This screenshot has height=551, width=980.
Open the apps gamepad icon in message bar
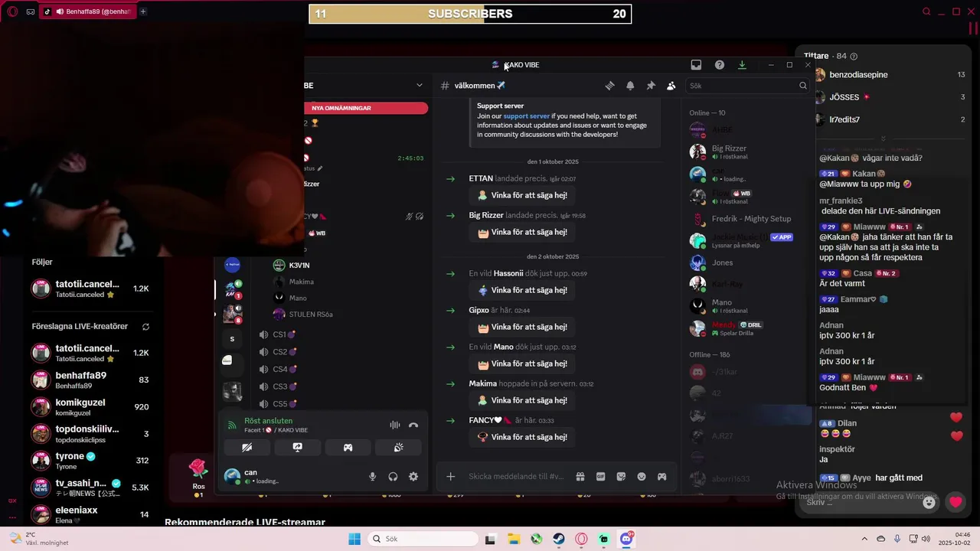(661, 477)
